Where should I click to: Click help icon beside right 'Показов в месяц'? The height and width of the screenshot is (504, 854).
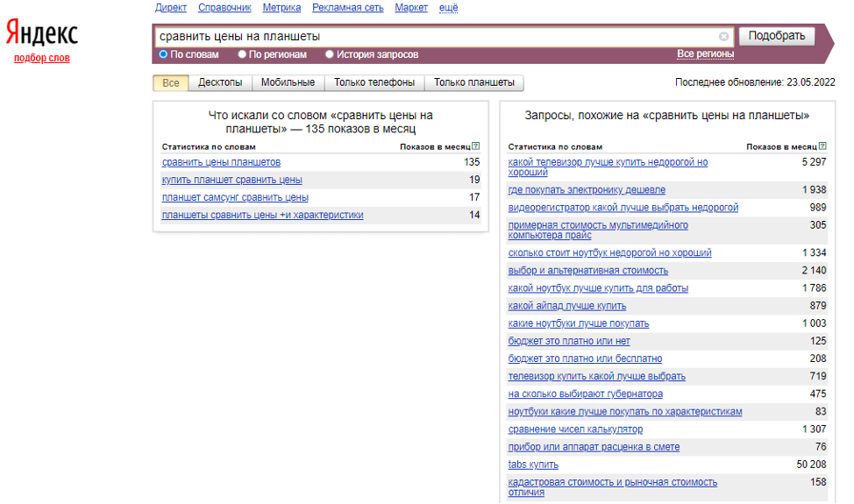[822, 146]
